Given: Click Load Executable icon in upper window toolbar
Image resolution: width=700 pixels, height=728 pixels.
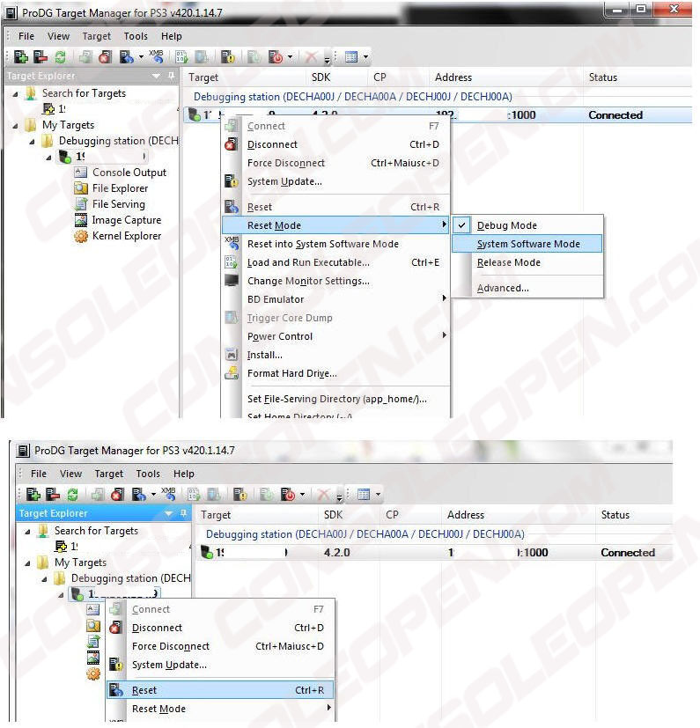Looking at the screenshot, I should (x=181, y=57).
